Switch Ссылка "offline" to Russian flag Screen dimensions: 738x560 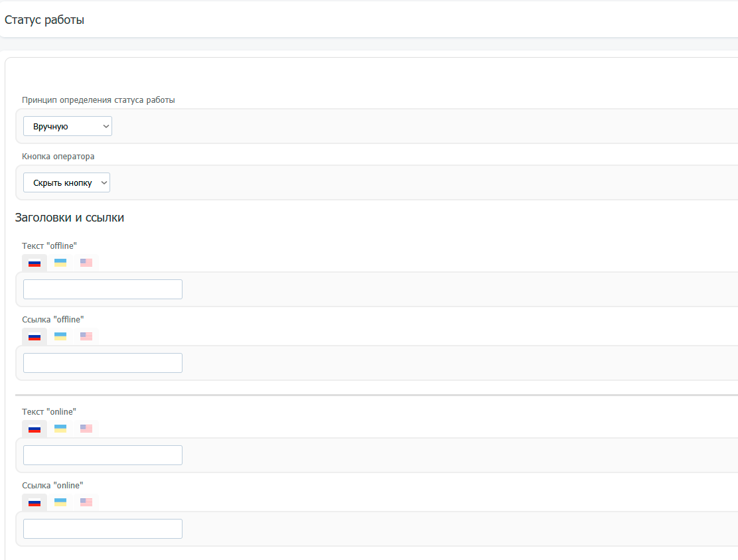coord(35,336)
